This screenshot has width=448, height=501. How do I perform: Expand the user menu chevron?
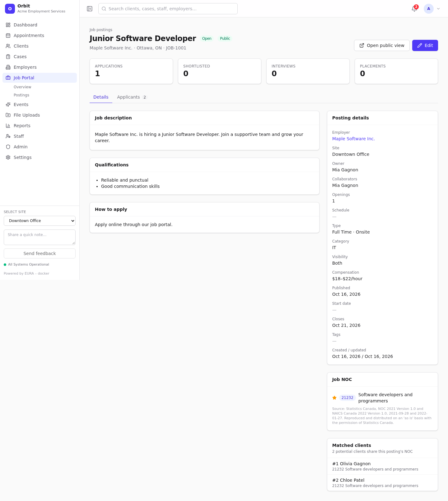pos(438,9)
